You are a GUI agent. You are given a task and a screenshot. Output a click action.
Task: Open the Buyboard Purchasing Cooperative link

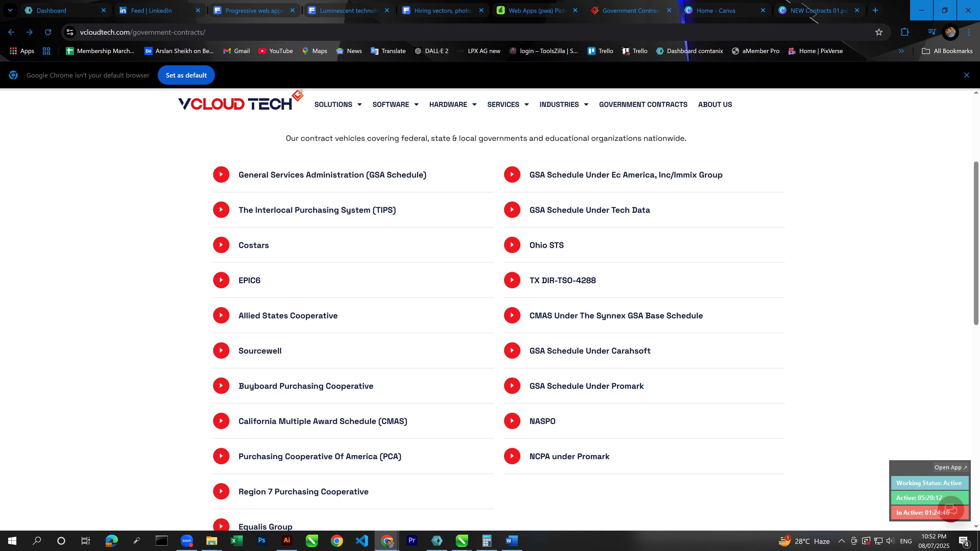[x=305, y=386]
